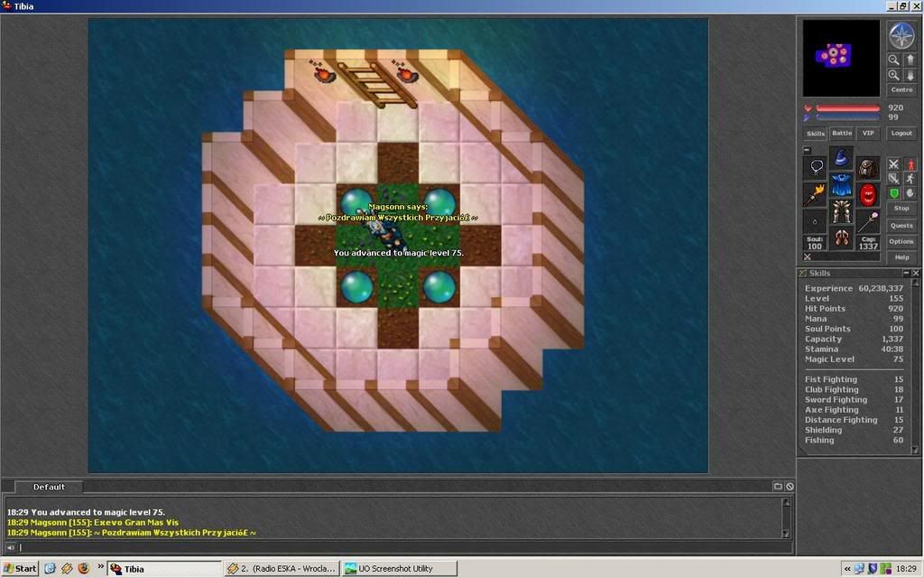Zoom in the minimap
This screenshot has width=924, height=578.
coord(894,75)
